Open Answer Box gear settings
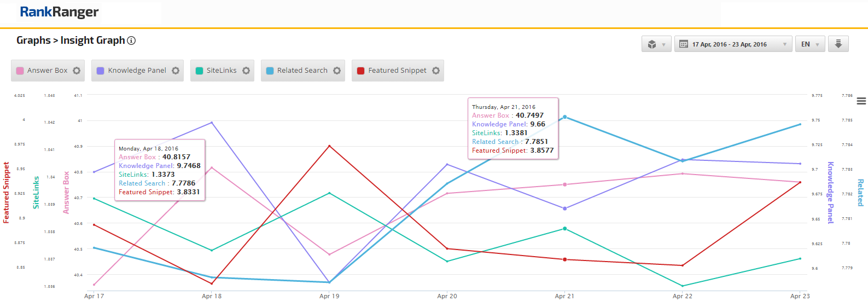The image size is (868, 307). point(77,71)
